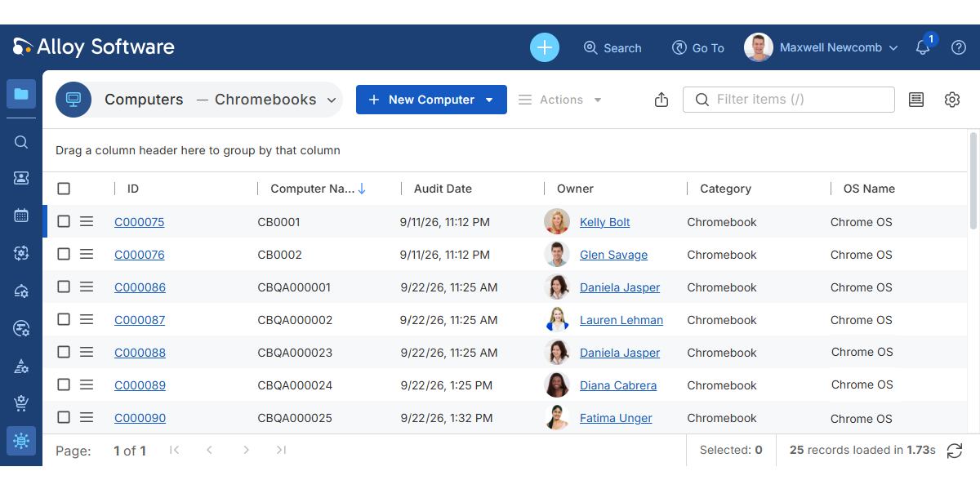Select all rows with header checkbox
980x489 pixels.
[64, 189]
